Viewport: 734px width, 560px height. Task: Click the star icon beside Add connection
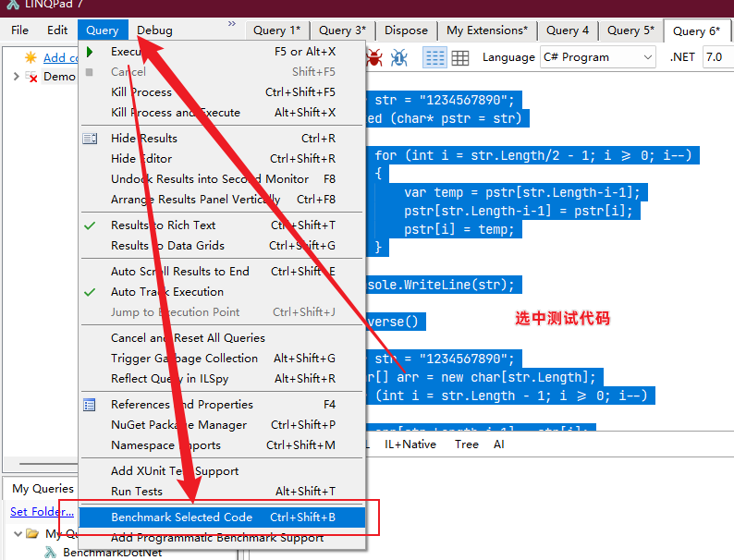pyautogui.click(x=31, y=57)
